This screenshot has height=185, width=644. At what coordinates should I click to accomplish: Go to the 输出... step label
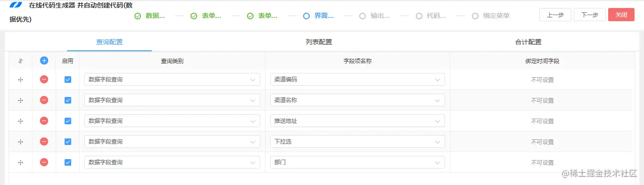pos(380,16)
